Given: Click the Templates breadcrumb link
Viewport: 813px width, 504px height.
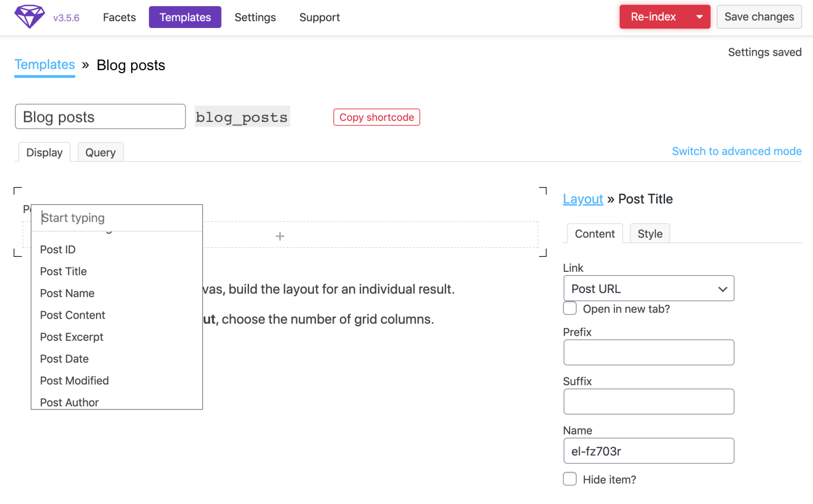Looking at the screenshot, I should click(x=44, y=65).
